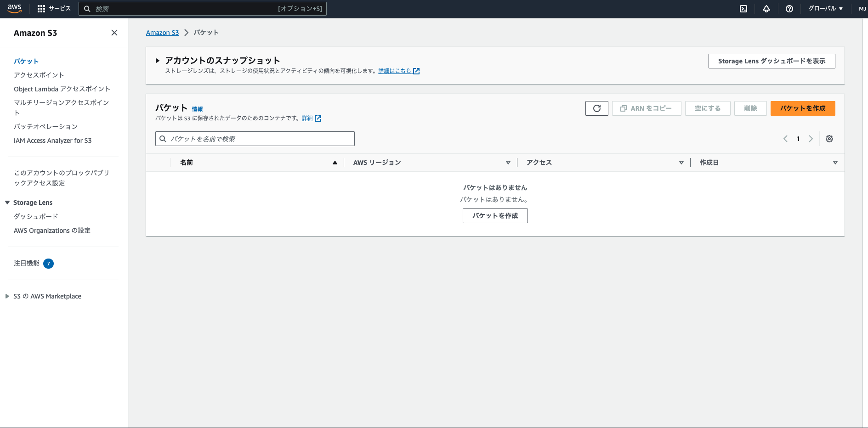The width and height of the screenshot is (868, 428).
Task: Close the Amazon S3 side navigation
Action: tap(114, 33)
